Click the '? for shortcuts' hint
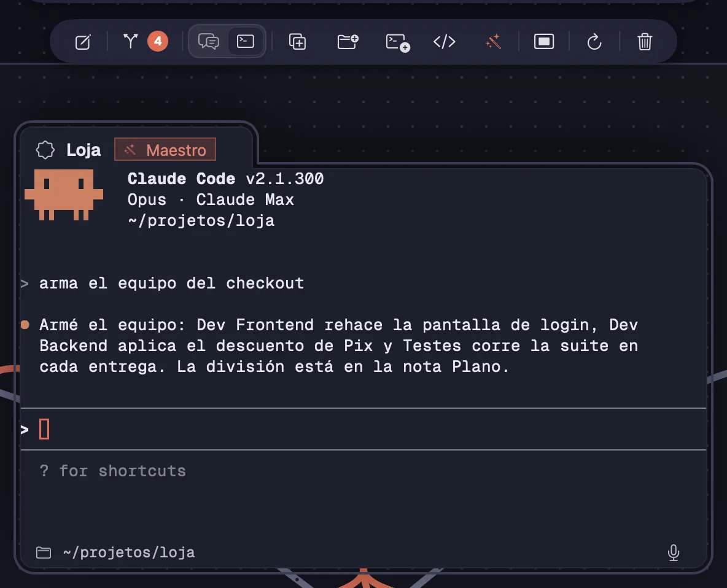This screenshot has height=588, width=727. pyautogui.click(x=112, y=471)
